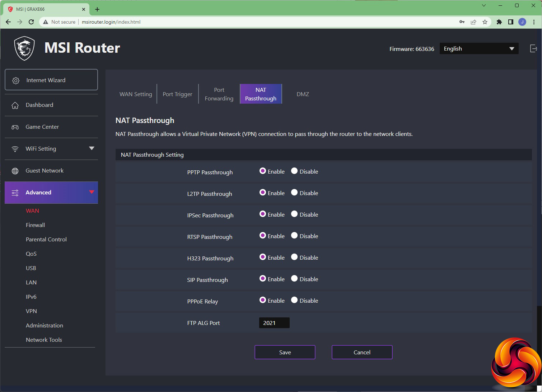Disable L2TP Passthrough
The width and height of the screenshot is (542, 392).
click(294, 193)
